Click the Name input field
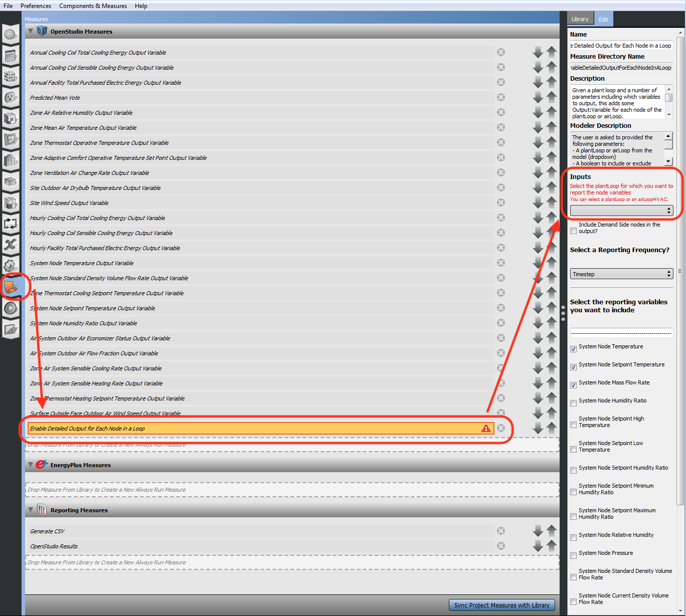This screenshot has height=616, width=686. coord(621,45)
